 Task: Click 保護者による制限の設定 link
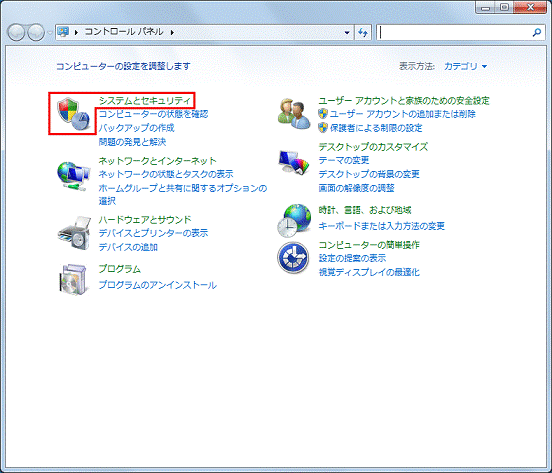click(x=376, y=127)
